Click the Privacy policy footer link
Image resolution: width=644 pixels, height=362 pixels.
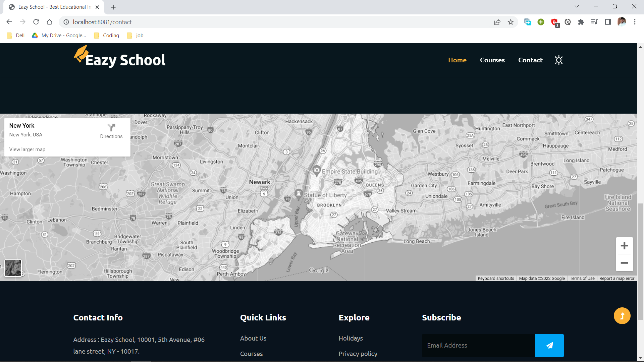tap(358, 354)
